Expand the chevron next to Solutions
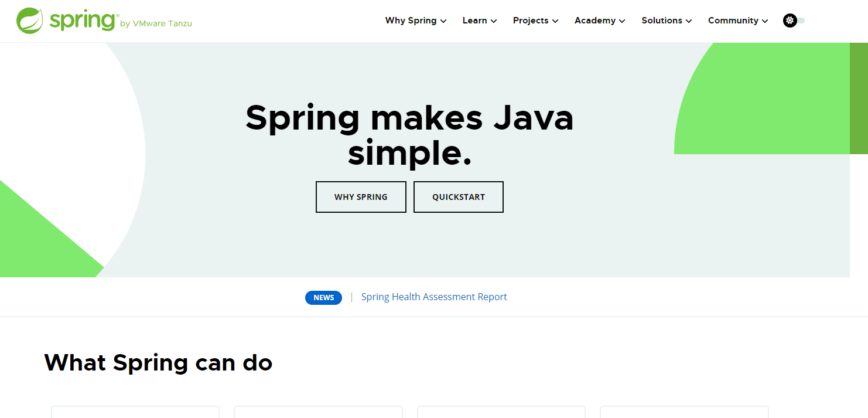Image resolution: width=868 pixels, height=418 pixels. pos(689,21)
